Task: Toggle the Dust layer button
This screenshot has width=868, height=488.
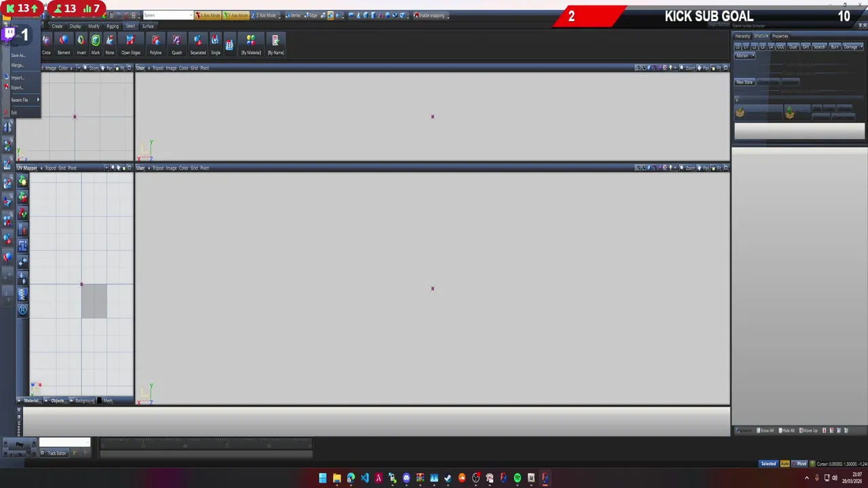Action: [x=793, y=47]
